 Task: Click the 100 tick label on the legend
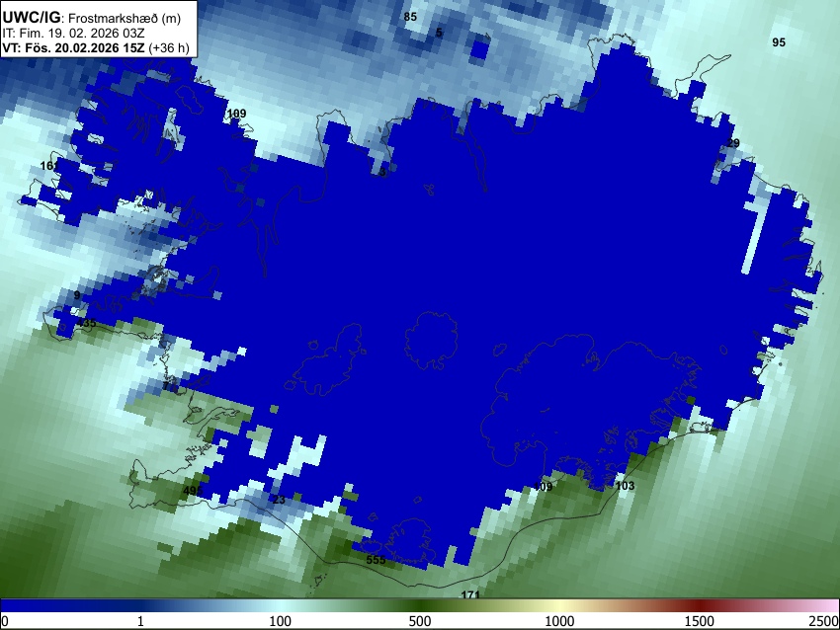point(281,621)
